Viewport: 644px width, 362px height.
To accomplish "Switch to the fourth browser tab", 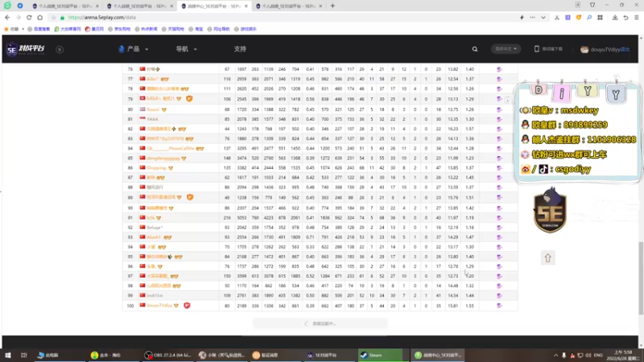I will pyautogui.click(x=289, y=6).
